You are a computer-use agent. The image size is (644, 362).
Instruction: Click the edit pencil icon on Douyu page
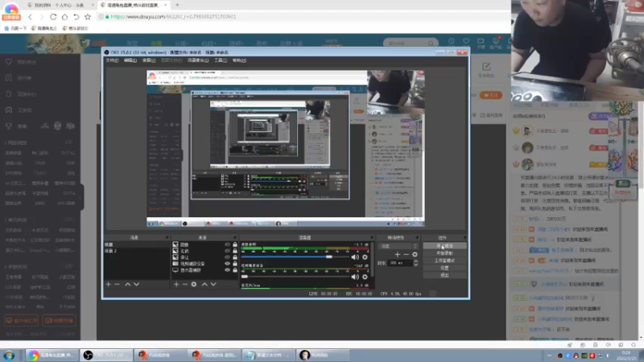click(486, 67)
